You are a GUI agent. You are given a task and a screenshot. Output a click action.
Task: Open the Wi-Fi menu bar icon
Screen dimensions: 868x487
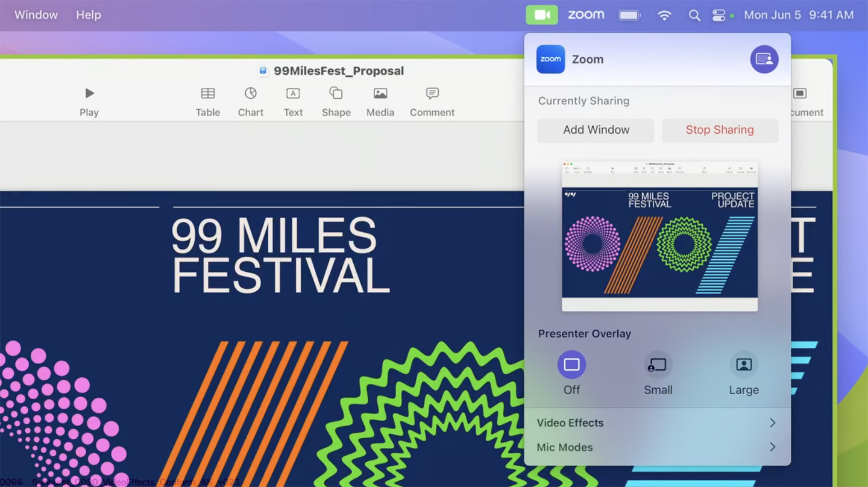pyautogui.click(x=664, y=15)
